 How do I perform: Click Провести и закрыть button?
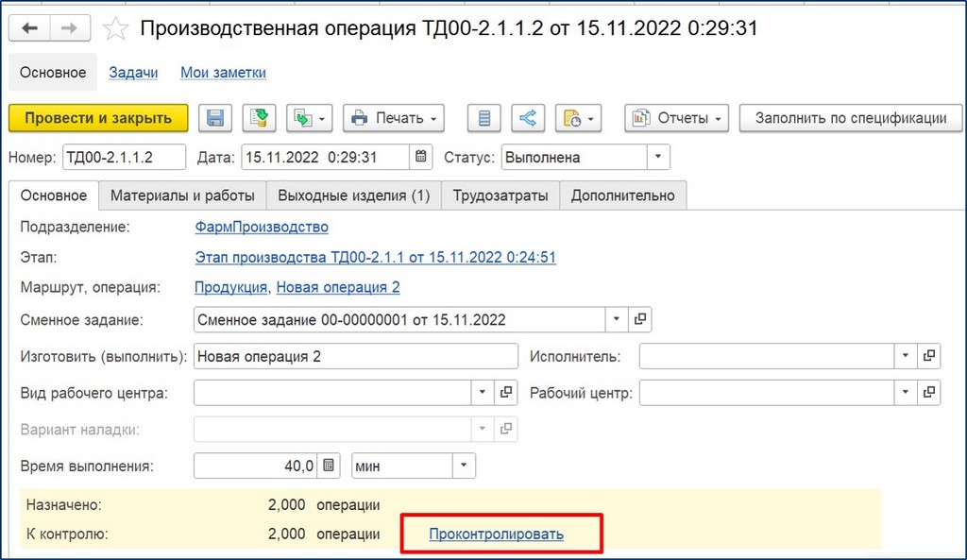tap(98, 118)
